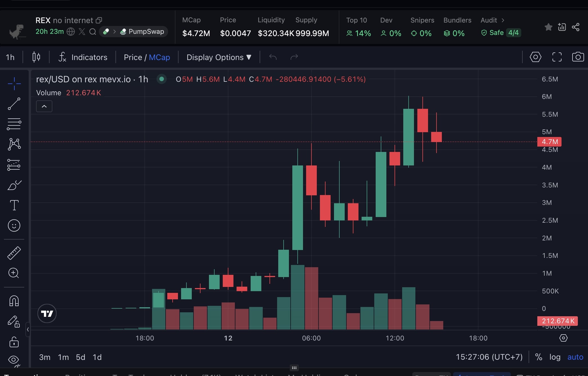Toggle percent scale mode
This screenshot has width=588, height=376.
pos(539,357)
